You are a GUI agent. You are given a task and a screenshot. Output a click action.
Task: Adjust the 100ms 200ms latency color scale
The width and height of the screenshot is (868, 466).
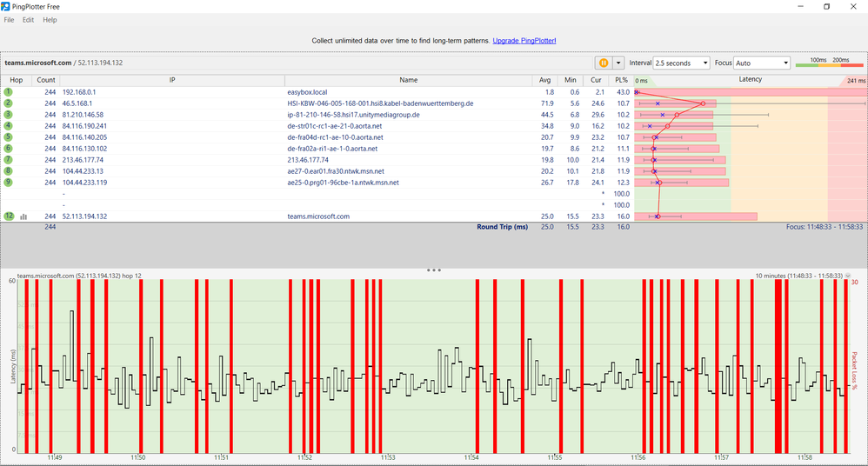click(829, 63)
